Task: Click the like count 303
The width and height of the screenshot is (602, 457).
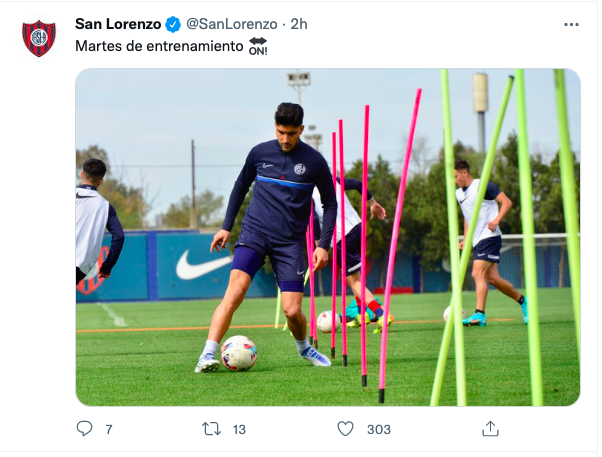Action: [x=379, y=429]
